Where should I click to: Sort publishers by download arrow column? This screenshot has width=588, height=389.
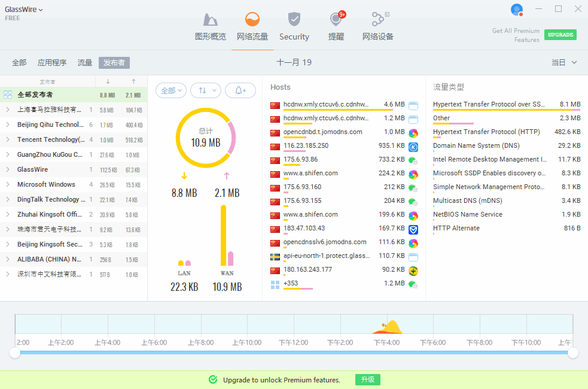108,81
